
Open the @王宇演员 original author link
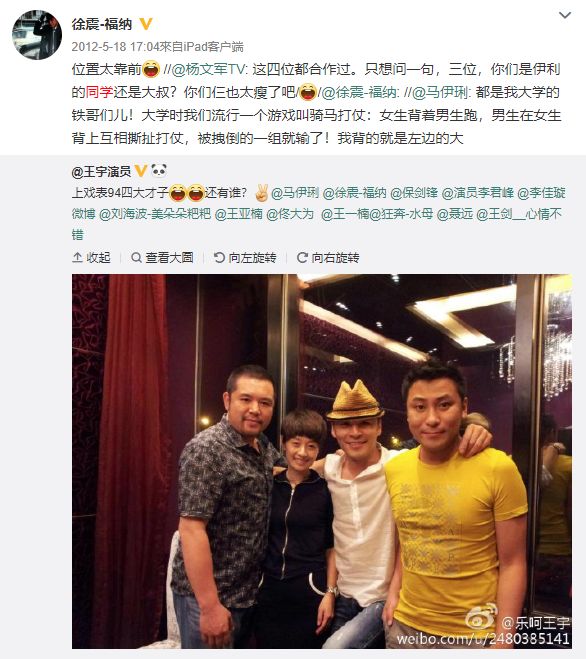point(101,171)
